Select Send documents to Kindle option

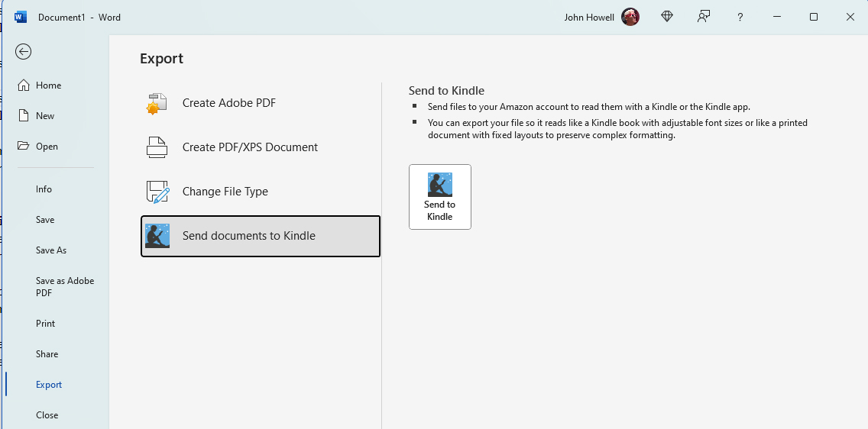tap(261, 236)
